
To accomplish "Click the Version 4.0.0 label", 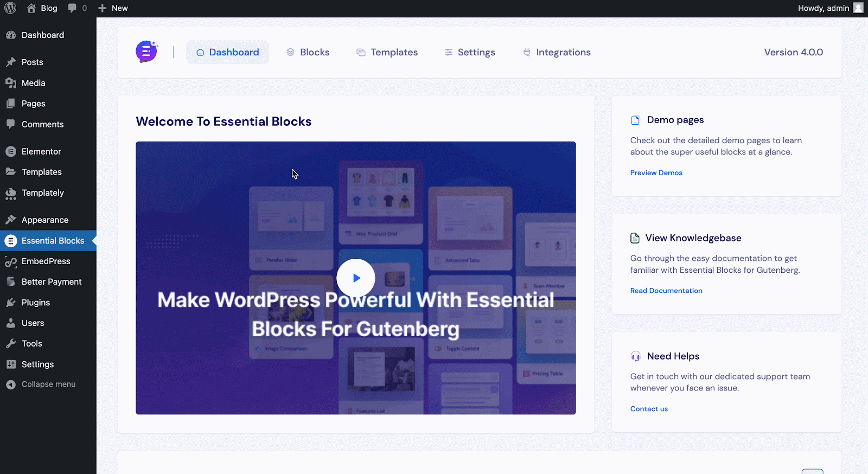I will pyautogui.click(x=794, y=52).
